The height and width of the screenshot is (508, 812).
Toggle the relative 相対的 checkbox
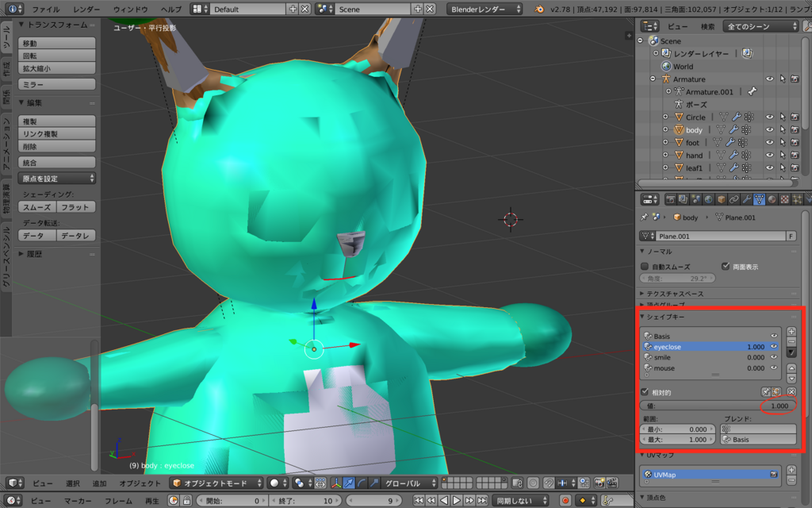645,392
